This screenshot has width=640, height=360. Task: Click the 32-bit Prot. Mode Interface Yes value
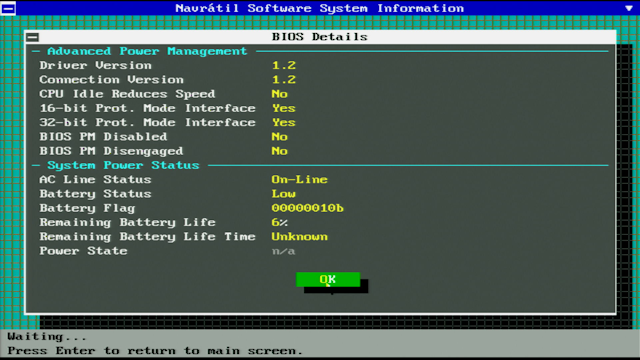(x=284, y=123)
